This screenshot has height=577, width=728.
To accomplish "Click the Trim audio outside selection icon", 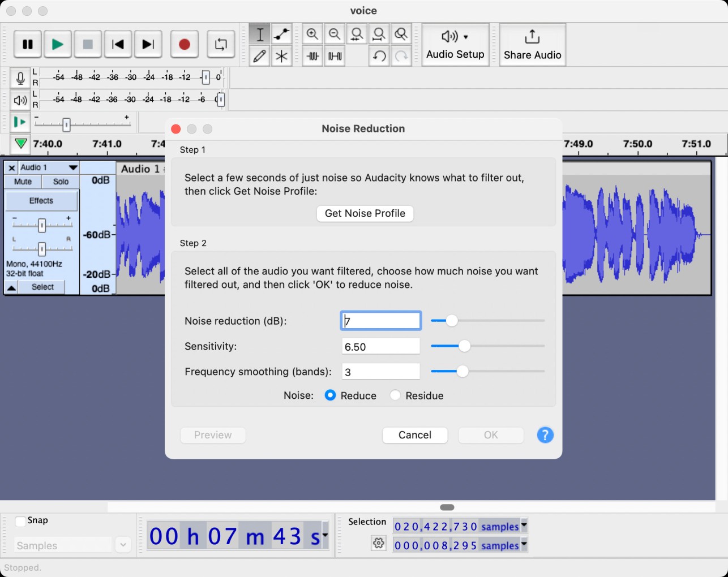I will tap(312, 56).
